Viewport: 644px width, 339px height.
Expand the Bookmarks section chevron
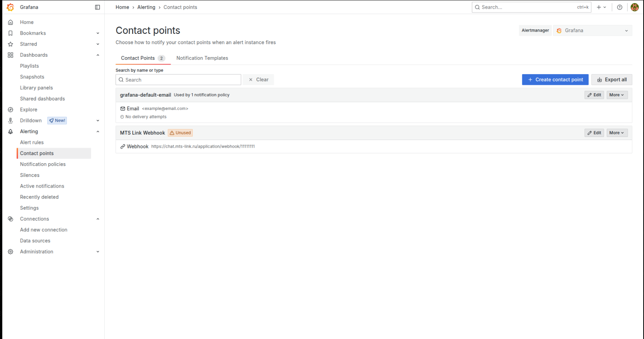98,33
